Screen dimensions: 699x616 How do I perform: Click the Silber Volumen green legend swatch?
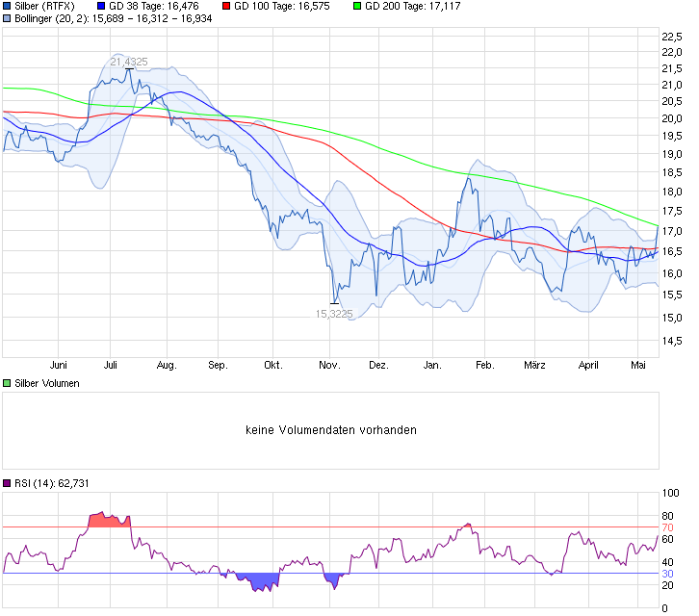(7, 383)
